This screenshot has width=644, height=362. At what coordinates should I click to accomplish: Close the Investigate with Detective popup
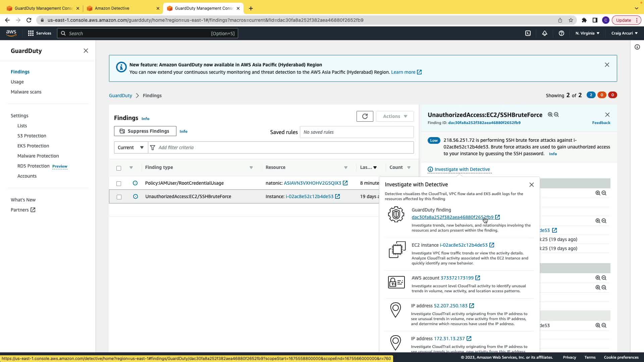[x=531, y=185]
